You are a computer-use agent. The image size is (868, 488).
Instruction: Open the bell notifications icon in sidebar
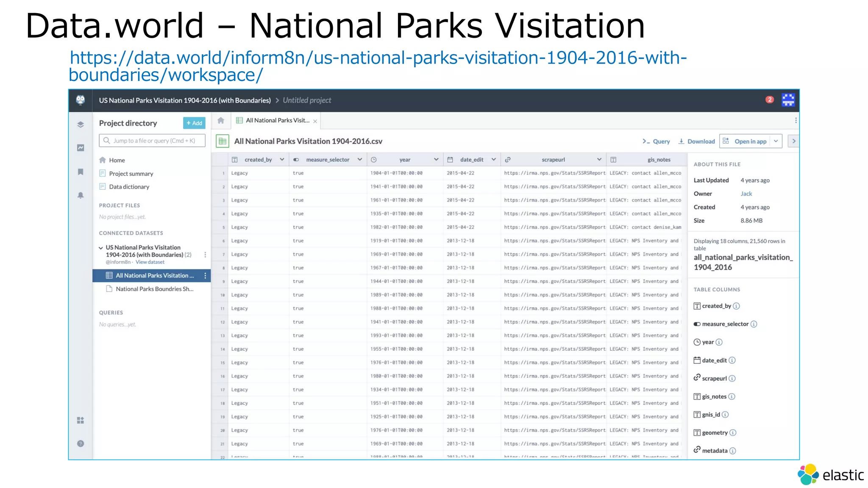pos(81,195)
